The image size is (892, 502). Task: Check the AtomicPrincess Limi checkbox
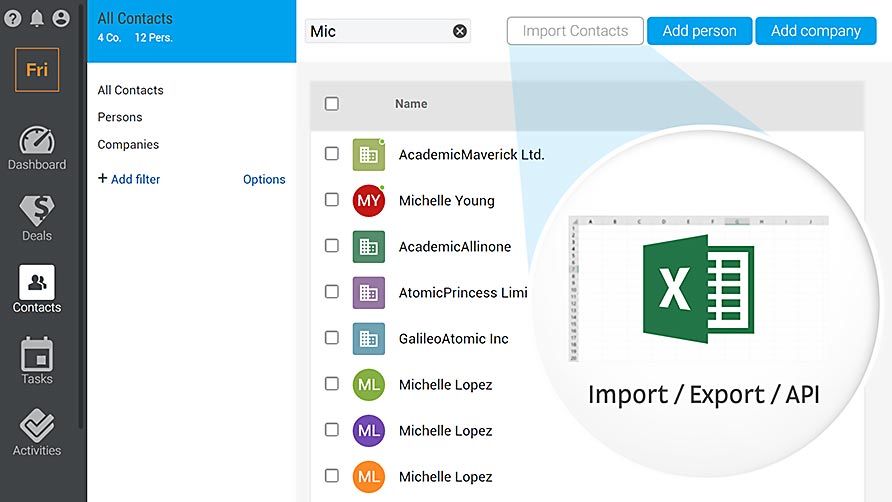pyautogui.click(x=332, y=291)
